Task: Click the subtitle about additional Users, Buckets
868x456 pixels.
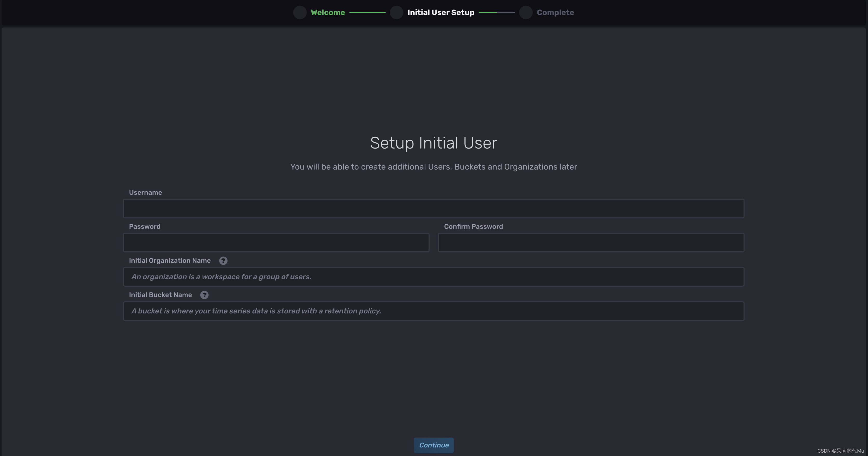Action: click(x=434, y=167)
